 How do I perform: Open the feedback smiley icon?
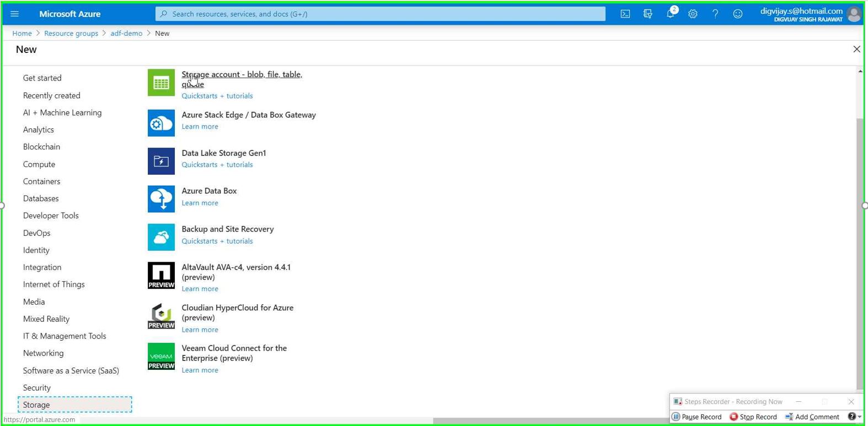738,14
